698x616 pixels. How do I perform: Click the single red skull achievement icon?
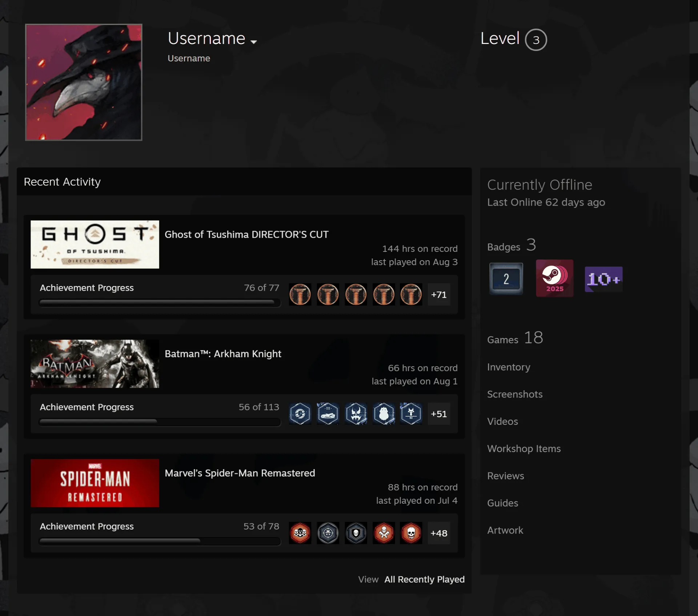tap(411, 533)
